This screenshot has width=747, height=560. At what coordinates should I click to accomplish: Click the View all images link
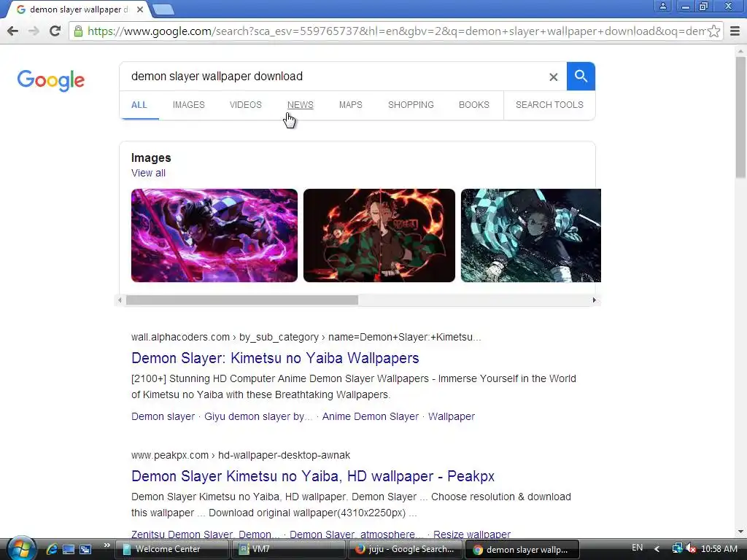[148, 173]
